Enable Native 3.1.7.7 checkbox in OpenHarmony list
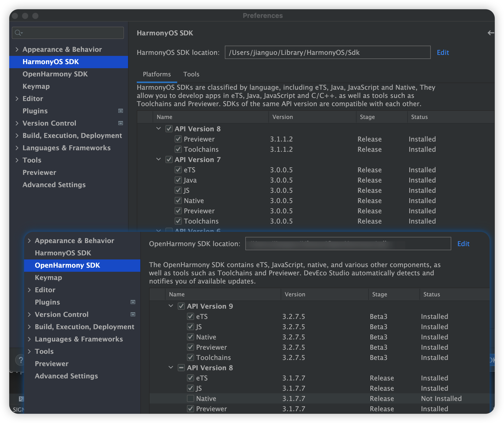 191,398
